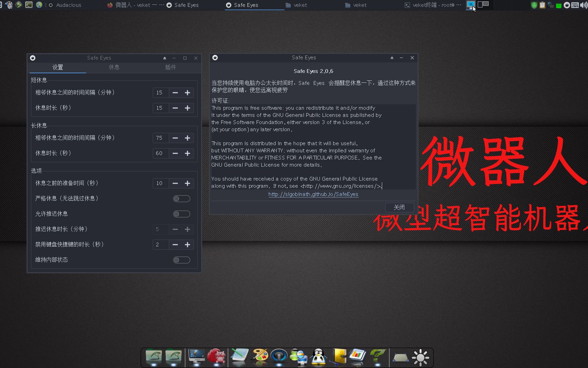Click the green storage tray icon
The height and width of the screenshot is (368, 588).
(559, 5)
